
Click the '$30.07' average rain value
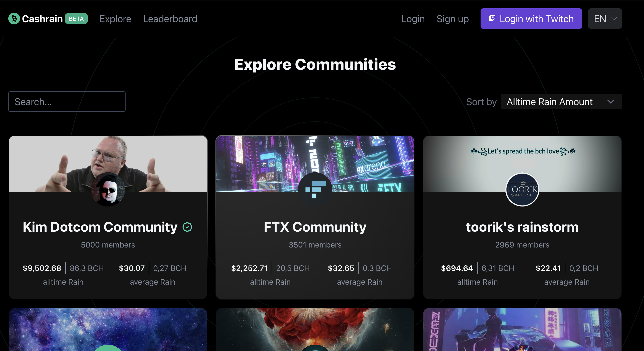tap(132, 268)
